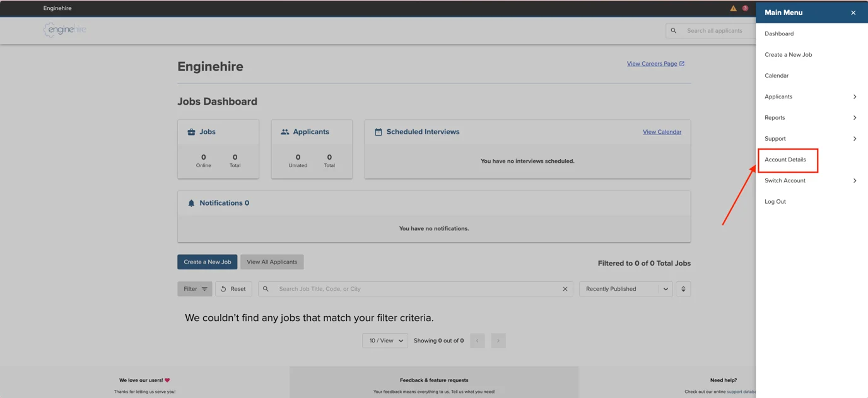Clear the job search with X icon
This screenshot has width=868, height=398.
point(565,289)
